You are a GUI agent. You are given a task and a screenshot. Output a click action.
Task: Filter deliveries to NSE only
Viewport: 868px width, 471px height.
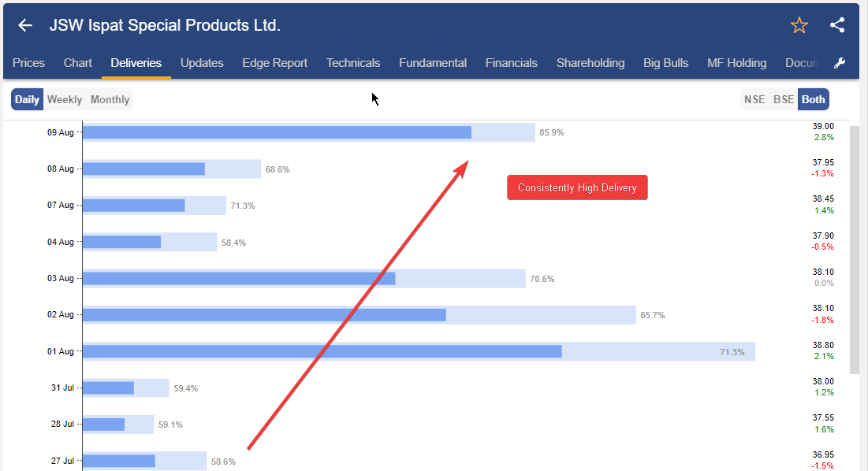[x=754, y=99]
